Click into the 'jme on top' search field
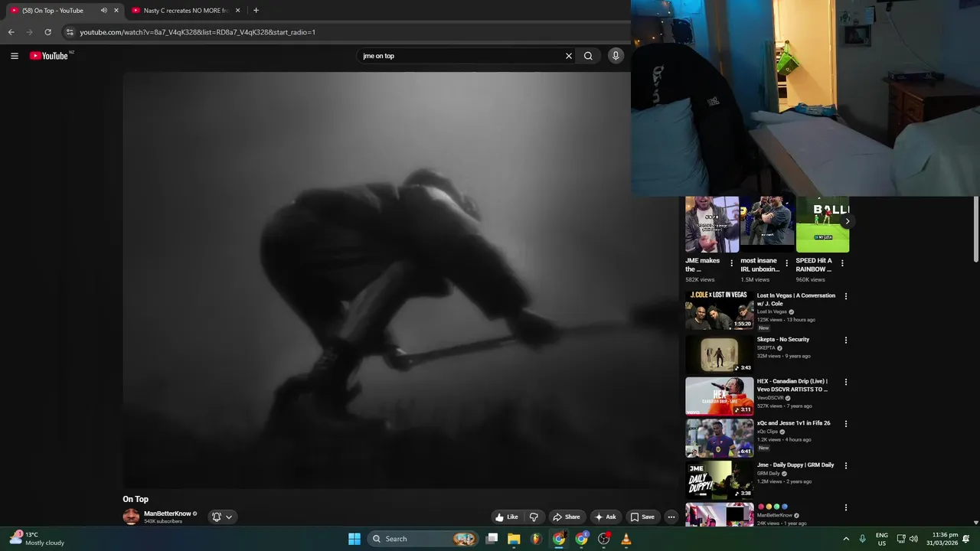980x551 pixels. [459, 56]
